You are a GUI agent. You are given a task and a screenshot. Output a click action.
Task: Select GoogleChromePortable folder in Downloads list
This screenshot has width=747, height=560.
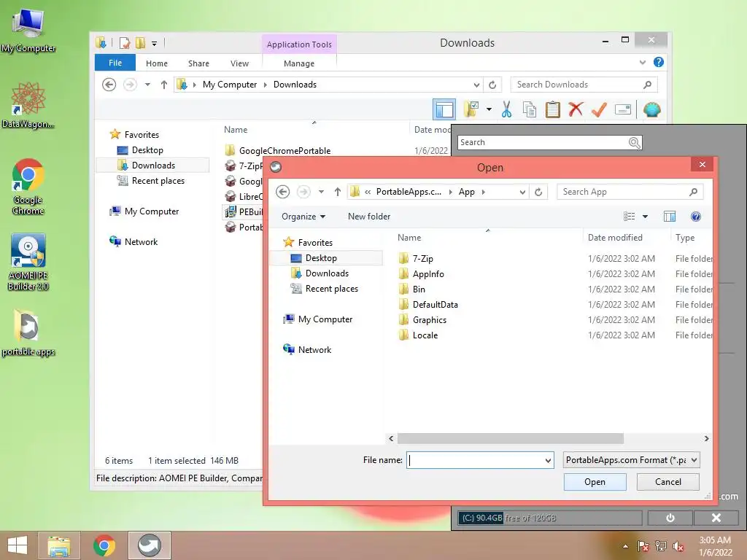(x=285, y=150)
